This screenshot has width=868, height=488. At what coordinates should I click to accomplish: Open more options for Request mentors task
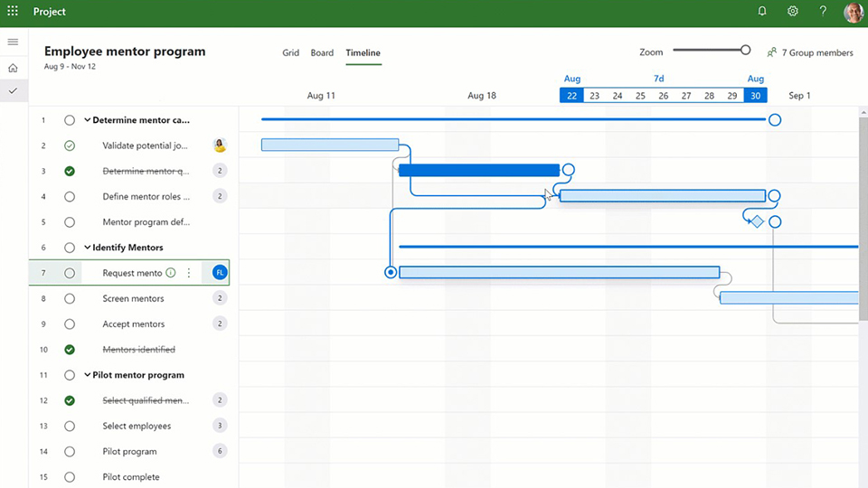coord(189,273)
